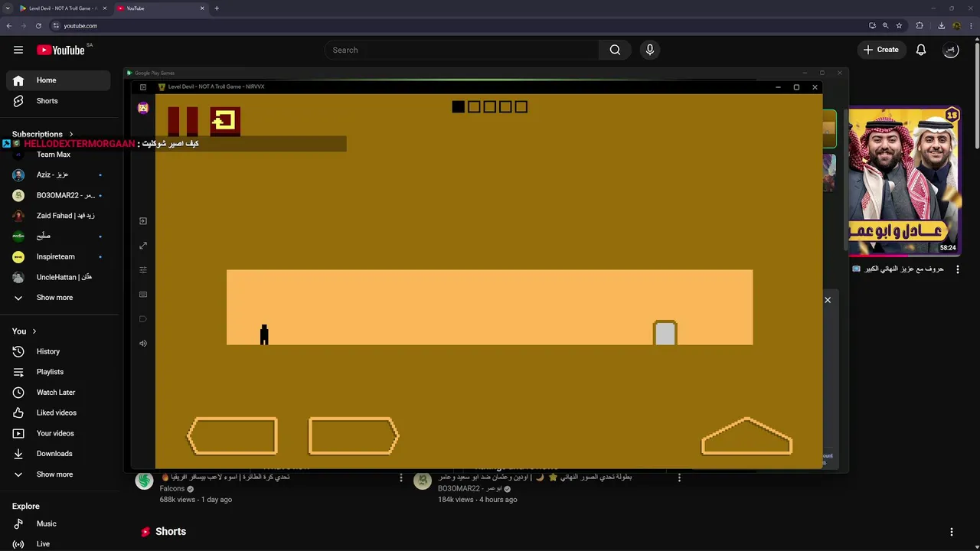Open the game controls settings sliders icon
980x551 pixels.
pos(143,270)
